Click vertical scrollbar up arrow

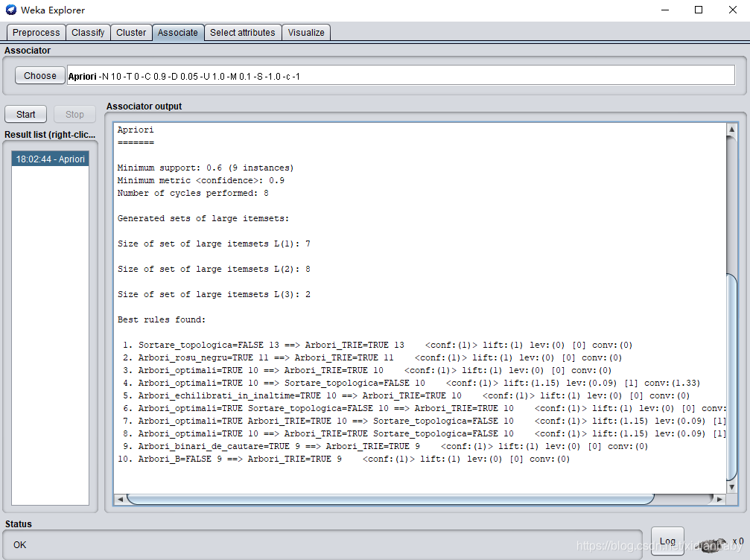click(731, 130)
